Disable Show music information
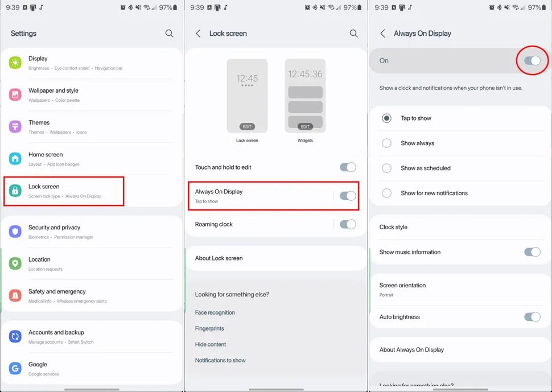 click(532, 252)
